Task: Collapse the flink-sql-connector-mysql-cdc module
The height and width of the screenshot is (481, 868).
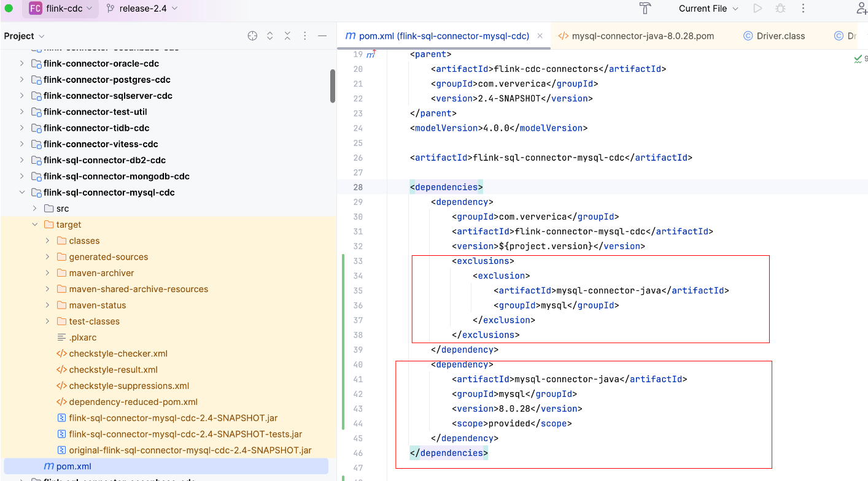Action: (x=22, y=193)
